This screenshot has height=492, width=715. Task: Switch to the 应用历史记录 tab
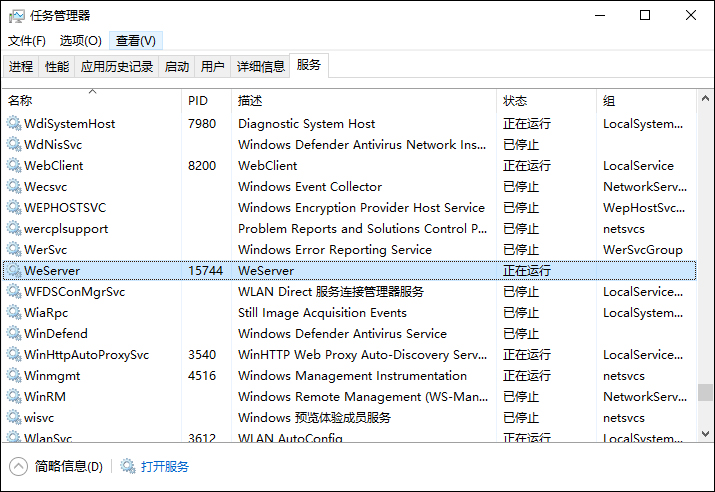pos(117,67)
